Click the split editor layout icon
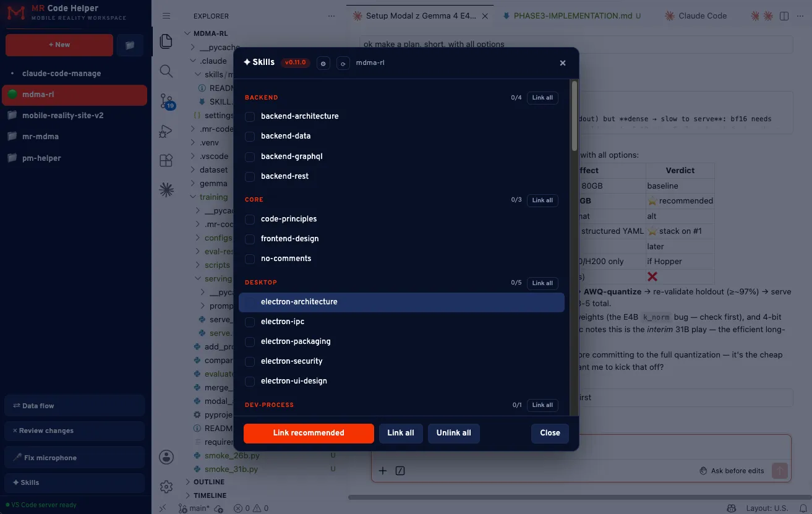Viewport: 812px width, 514px height. (784, 16)
